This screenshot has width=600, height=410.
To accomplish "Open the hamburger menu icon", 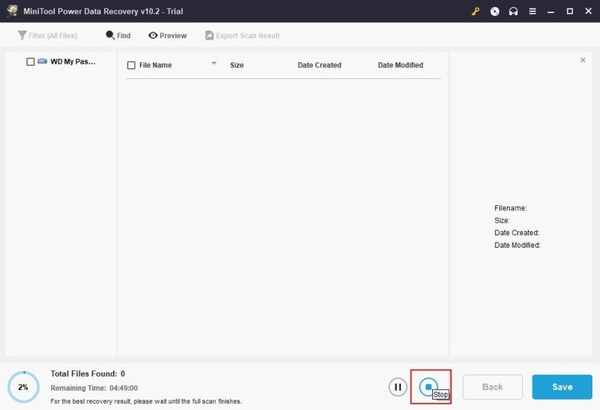I will pyautogui.click(x=532, y=11).
